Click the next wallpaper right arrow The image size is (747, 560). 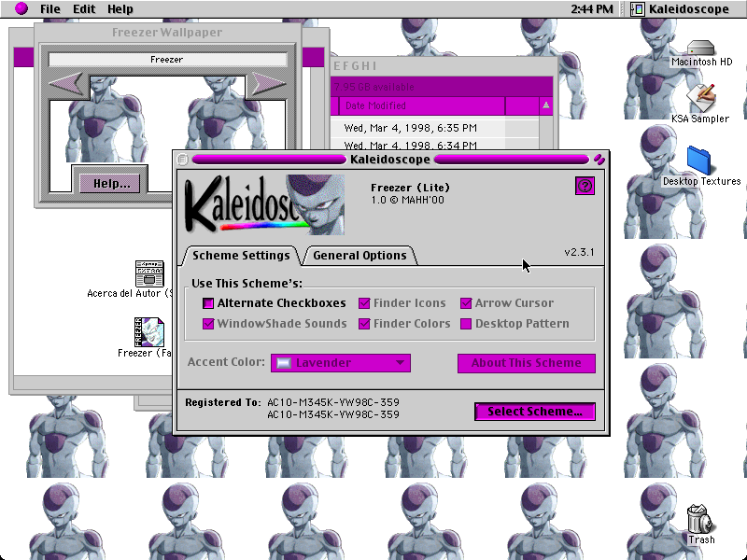[x=267, y=83]
